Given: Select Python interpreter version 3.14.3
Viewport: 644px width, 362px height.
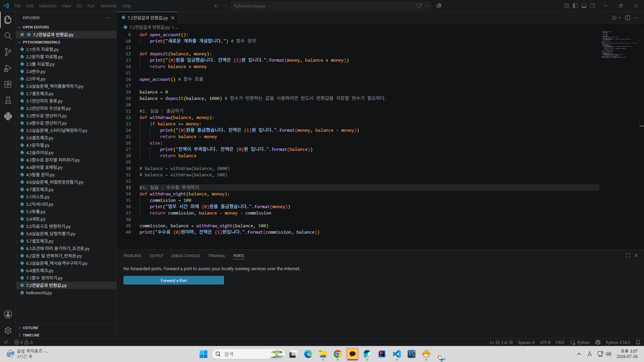Looking at the screenshot, I should (x=618, y=342).
